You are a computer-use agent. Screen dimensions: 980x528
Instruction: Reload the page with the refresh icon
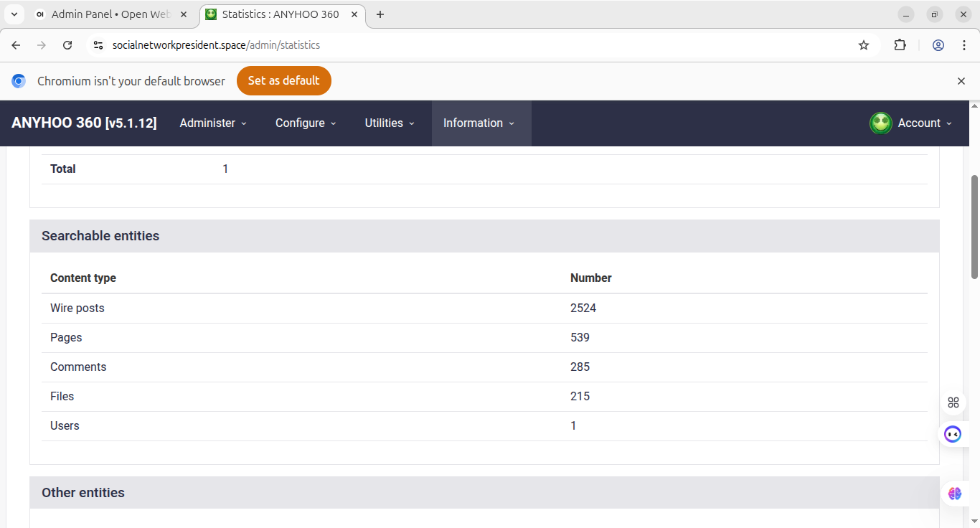(67, 45)
